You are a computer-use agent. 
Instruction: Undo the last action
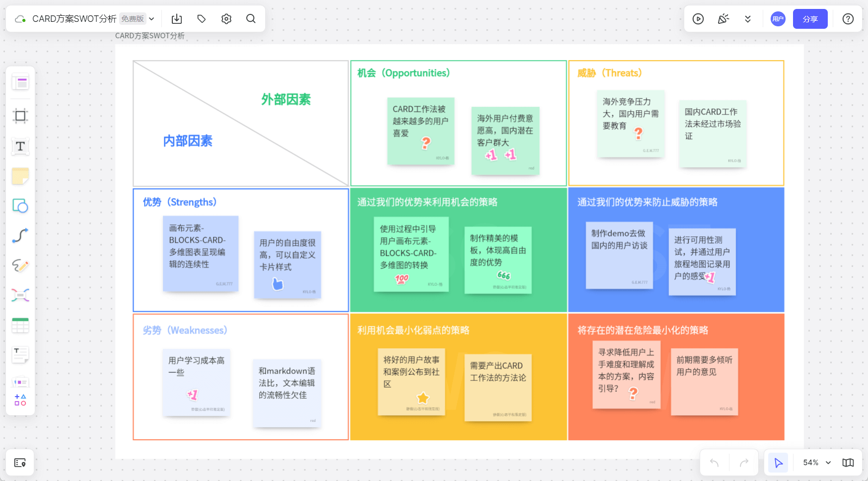[715, 463]
